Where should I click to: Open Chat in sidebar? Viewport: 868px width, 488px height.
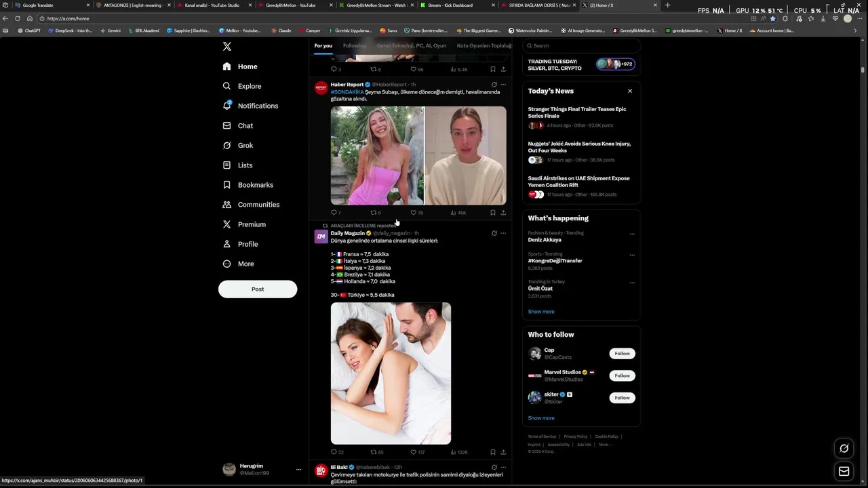[237, 125]
